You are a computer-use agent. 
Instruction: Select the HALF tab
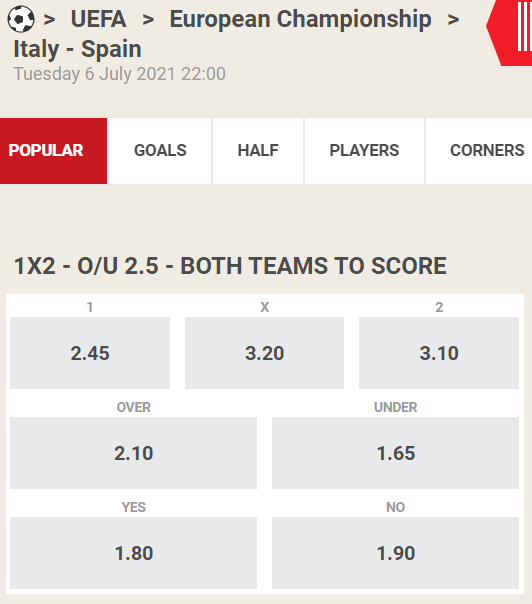[x=258, y=151]
